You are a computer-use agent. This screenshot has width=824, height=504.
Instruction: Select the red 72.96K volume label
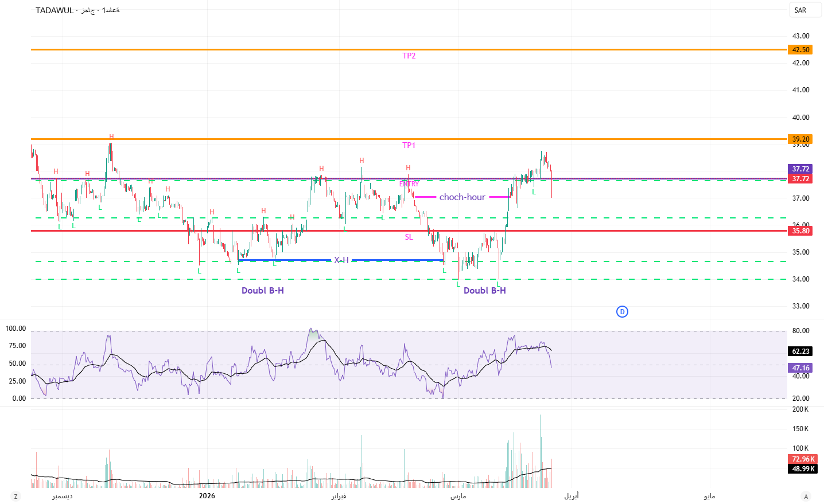[x=803, y=459]
